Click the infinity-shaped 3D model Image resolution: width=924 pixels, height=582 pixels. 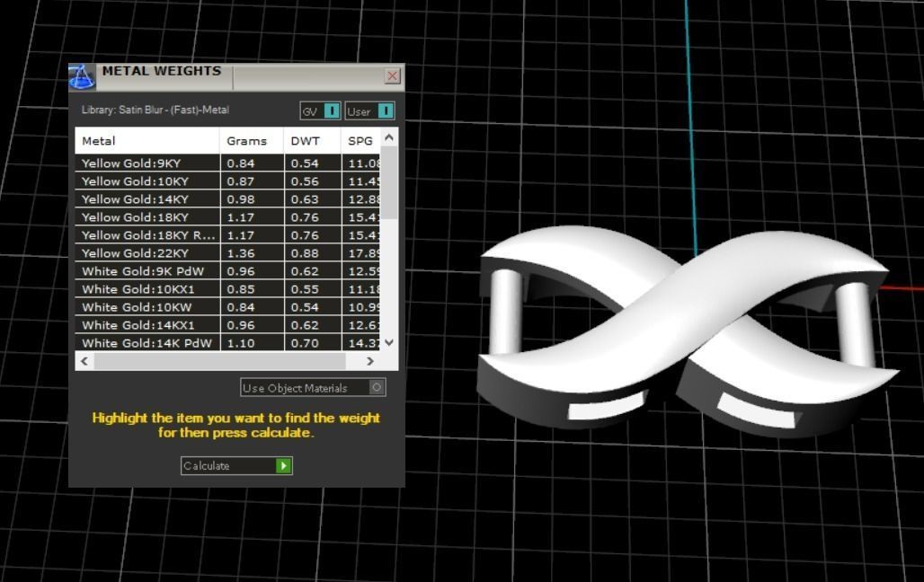(687, 330)
